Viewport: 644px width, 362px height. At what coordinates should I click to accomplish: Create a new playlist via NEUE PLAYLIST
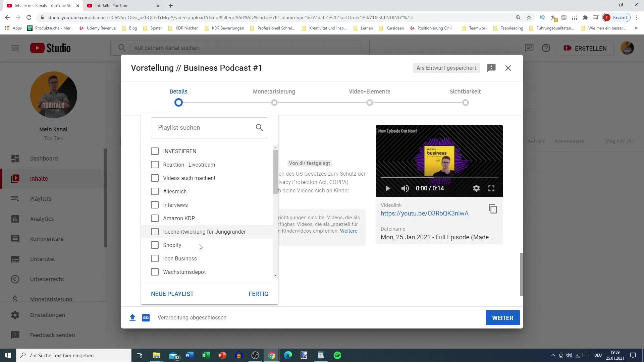(172, 294)
